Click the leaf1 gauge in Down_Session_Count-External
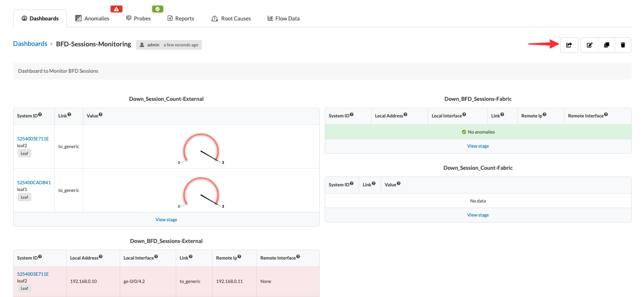 [201, 192]
